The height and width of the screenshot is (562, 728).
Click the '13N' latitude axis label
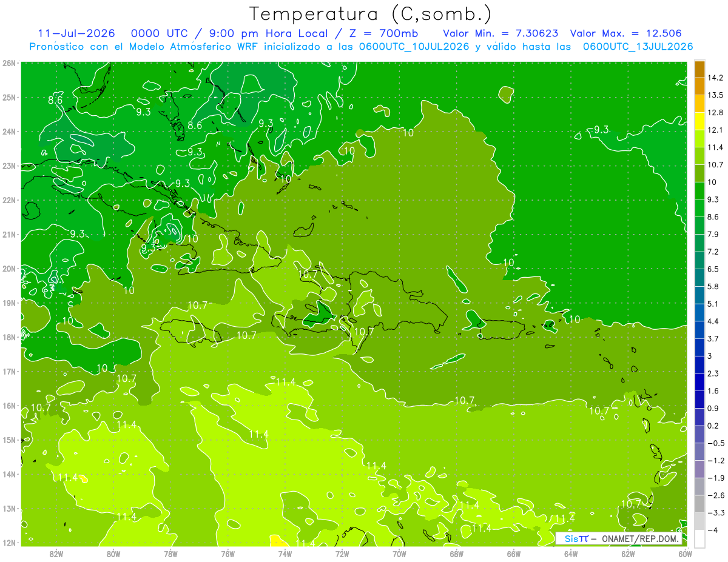pyautogui.click(x=9, y=508)
